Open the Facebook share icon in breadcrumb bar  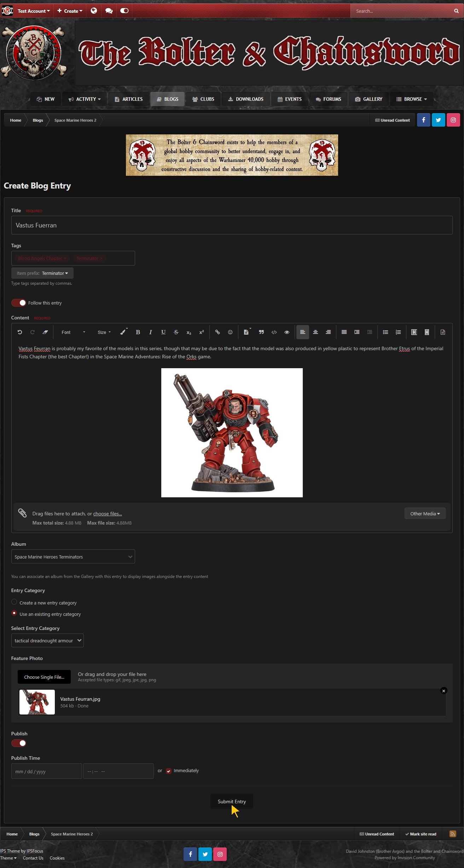click(x=423, y=120)
